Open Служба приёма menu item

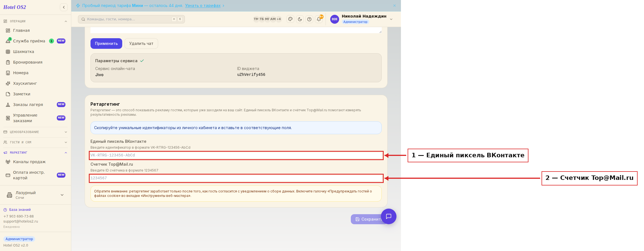click(x=36, y=41)
